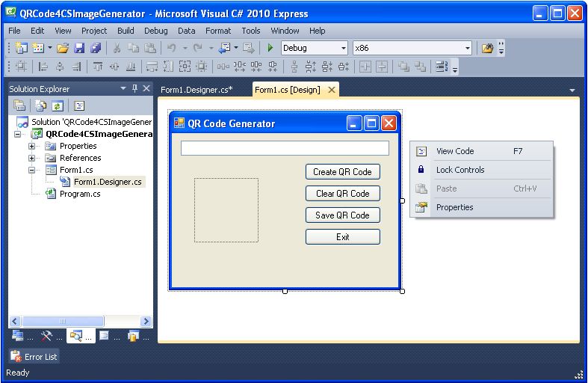
Task: Click the Paste toolbar icon
Action: (x=150, y=48)
